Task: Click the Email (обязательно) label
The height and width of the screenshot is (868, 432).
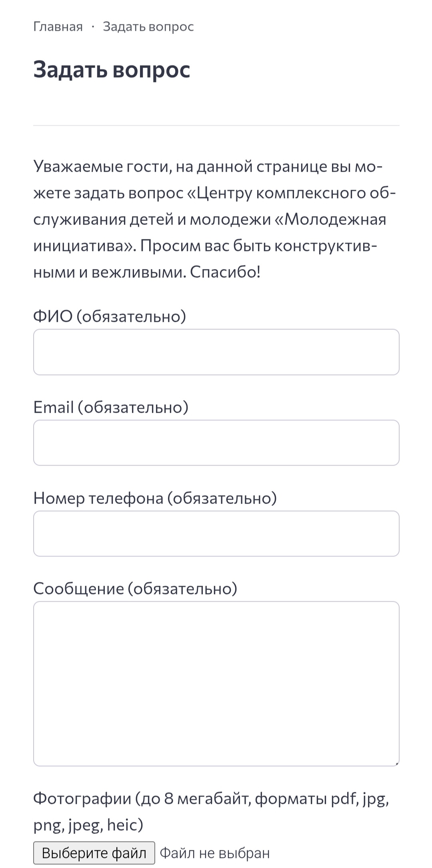Action: coord(111,407)
